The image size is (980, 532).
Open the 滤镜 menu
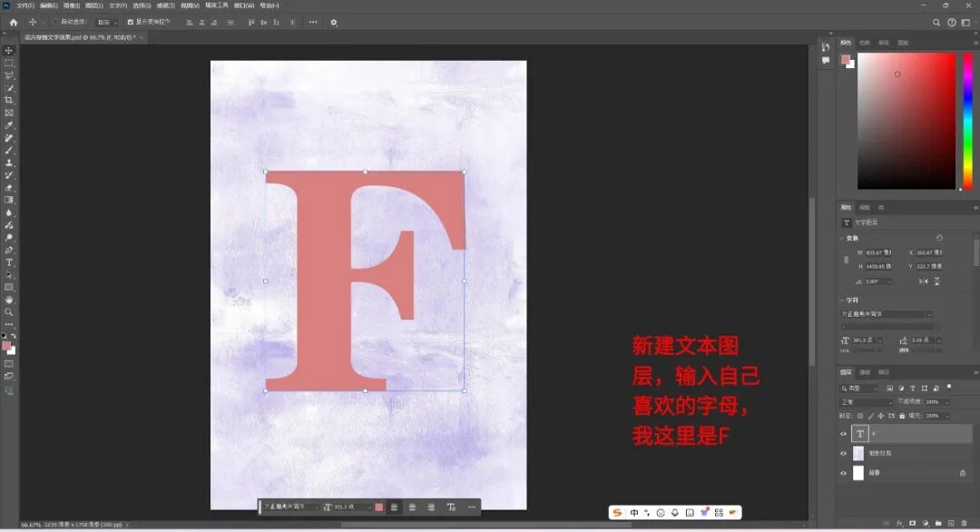[164, 5]
